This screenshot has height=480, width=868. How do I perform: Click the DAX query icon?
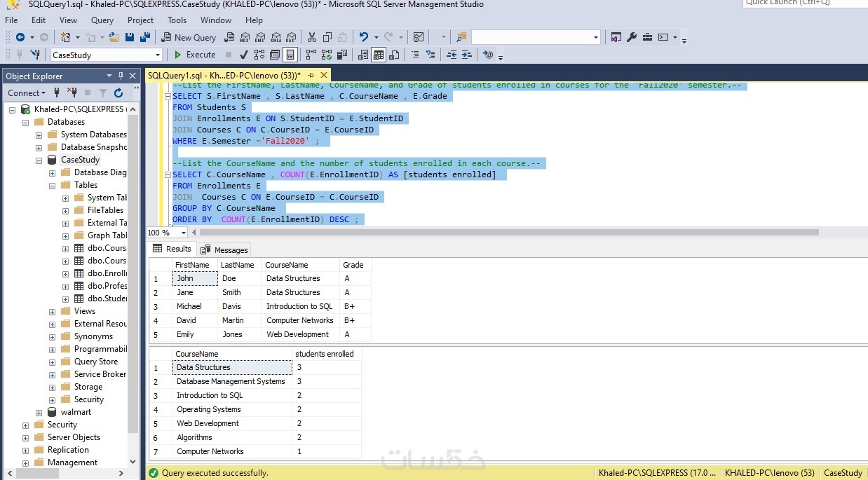(290, 37)
